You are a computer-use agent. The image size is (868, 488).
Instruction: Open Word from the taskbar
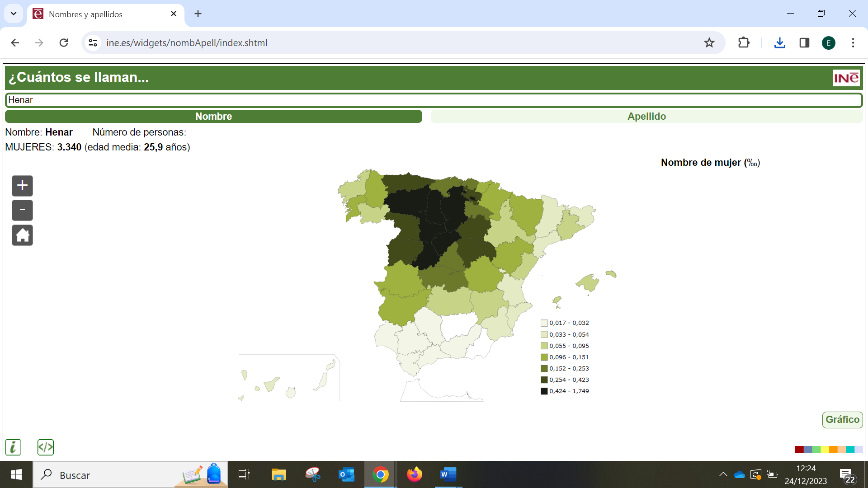448,474
